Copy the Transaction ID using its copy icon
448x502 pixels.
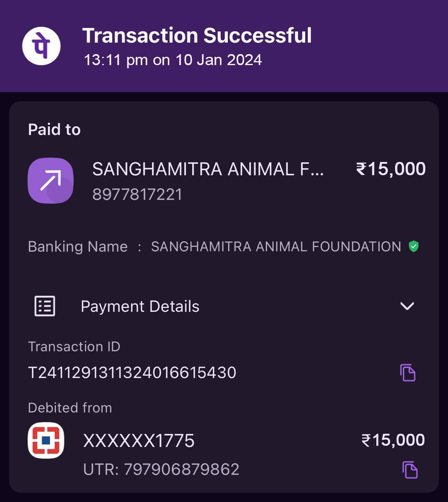(408, 373)
